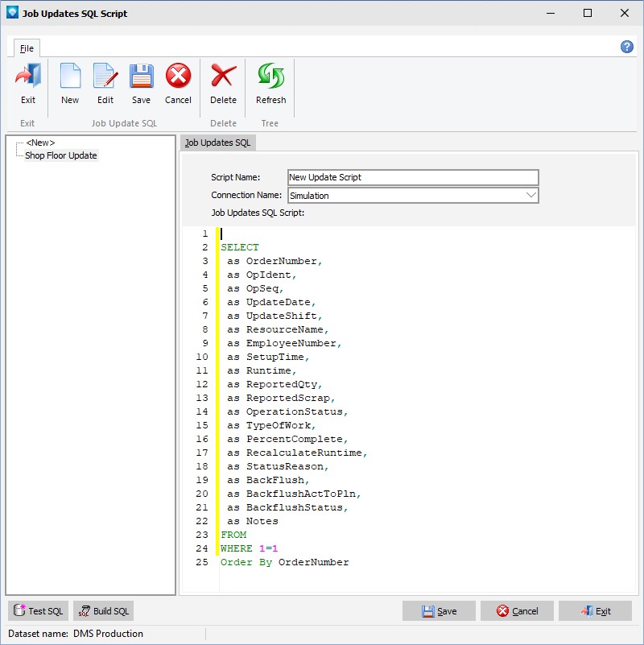Click the Test SQL button
This screenshot has height=645, width=644.
click(x=39, y=611)
